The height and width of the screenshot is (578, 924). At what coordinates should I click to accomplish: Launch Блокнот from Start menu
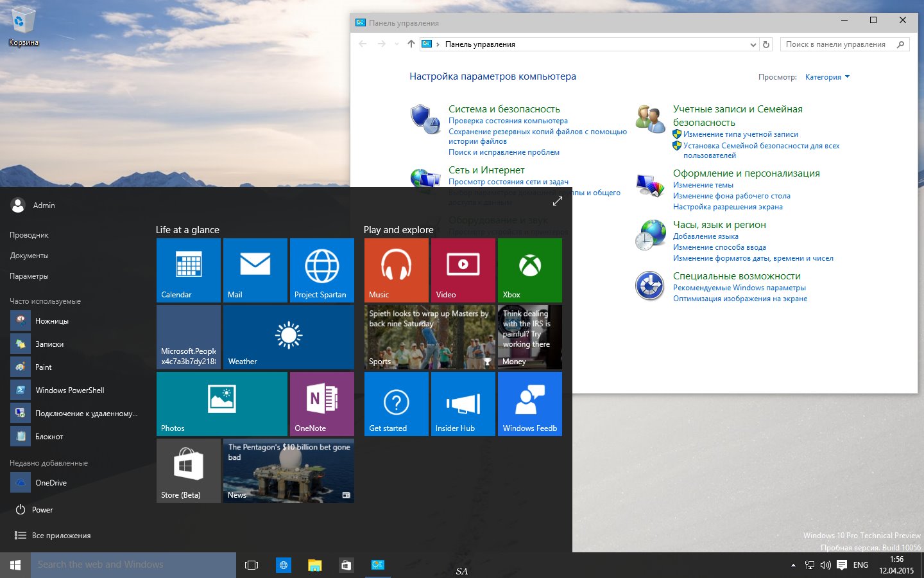click(76, 437)
